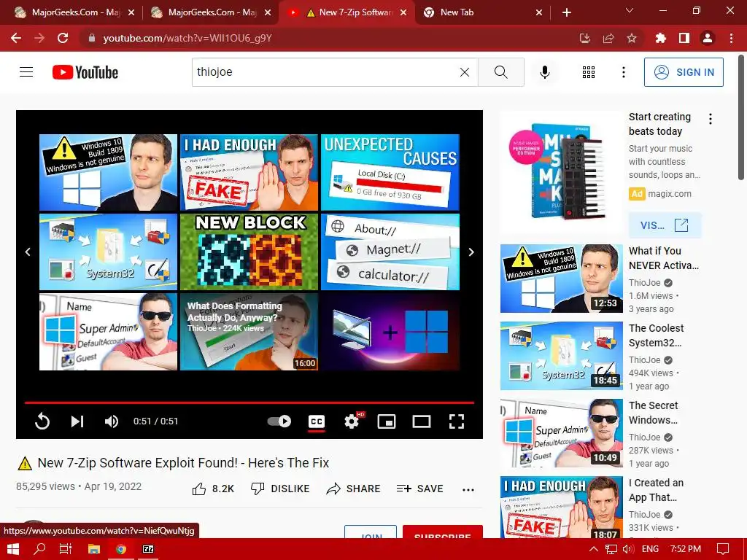Click endscreen I HAD ENOUGH thumbnail
The width and height of the screenshot is (747, 560).
pyautogui.click(x=249, y=172)
